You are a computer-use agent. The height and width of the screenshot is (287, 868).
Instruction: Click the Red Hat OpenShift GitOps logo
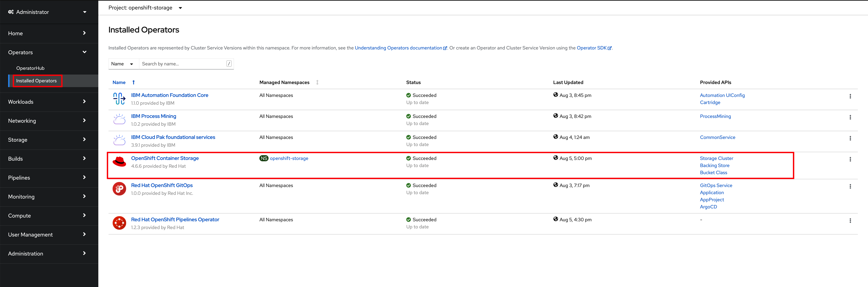tap(119, 189)
